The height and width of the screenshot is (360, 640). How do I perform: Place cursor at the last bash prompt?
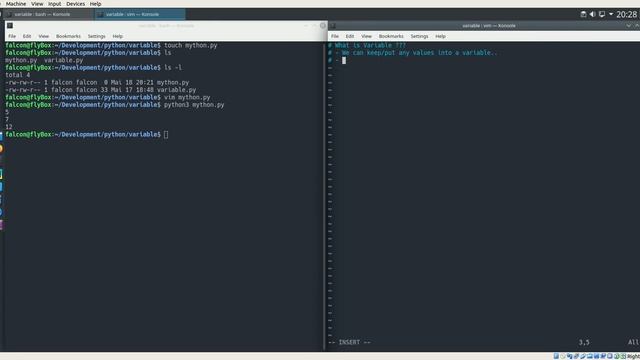coord(166,134)
